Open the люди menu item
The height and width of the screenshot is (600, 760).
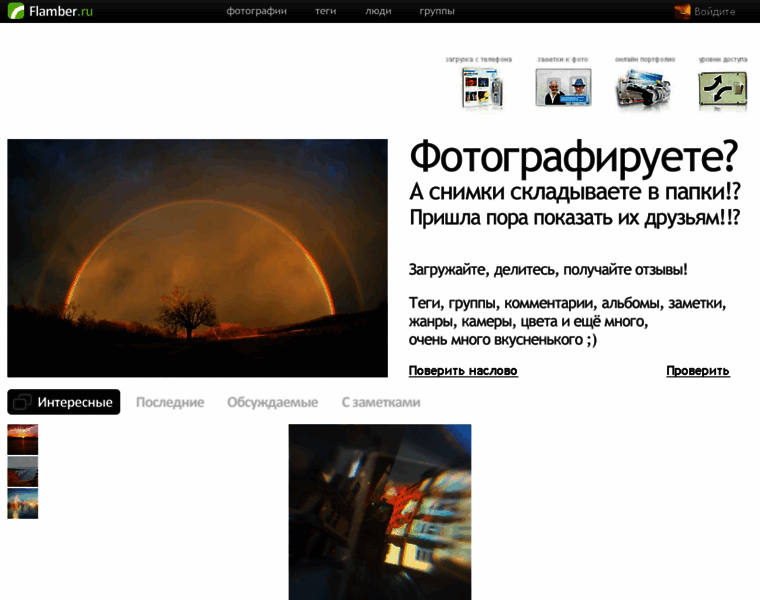tap(378, 11)
